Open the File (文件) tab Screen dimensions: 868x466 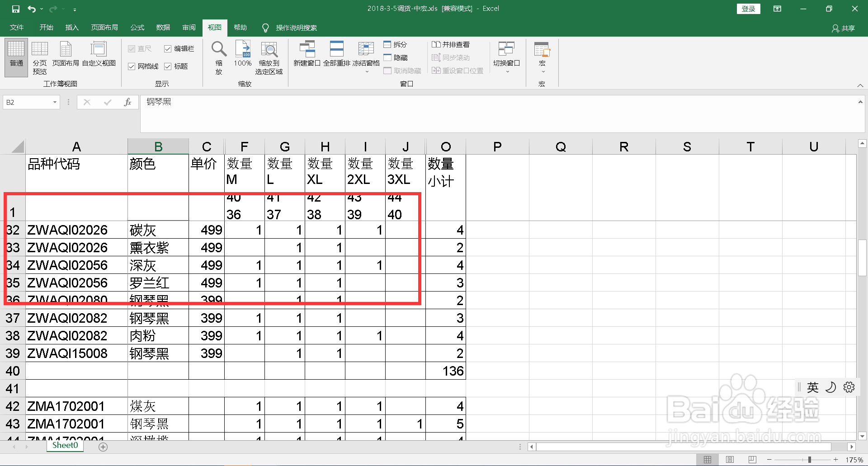(x=17, y=28)
